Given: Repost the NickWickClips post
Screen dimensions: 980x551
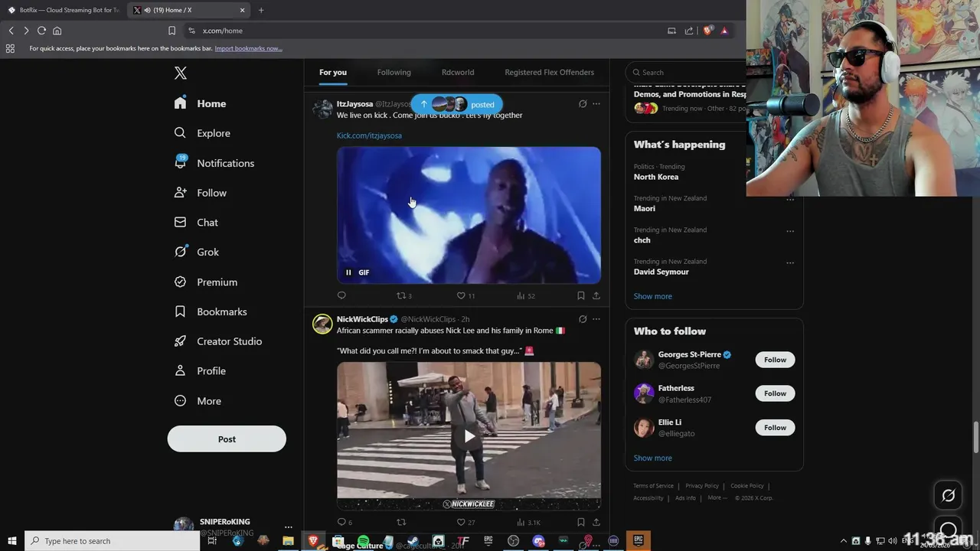Looking at the screenshot, I should point(401,522).
